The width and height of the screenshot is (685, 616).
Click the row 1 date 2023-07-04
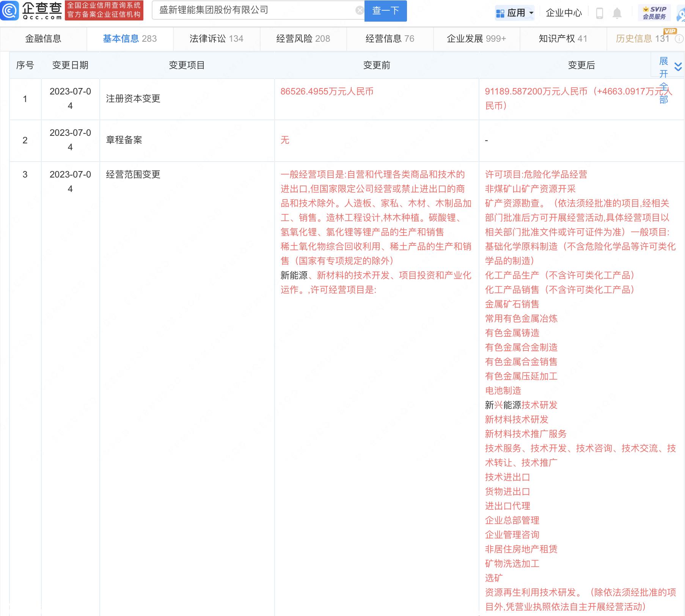pos(70,99)
